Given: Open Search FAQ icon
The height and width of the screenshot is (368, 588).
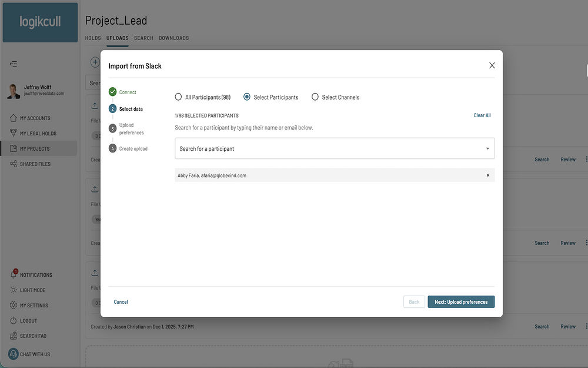Looking at the screenshot, I should tap(14, 336).
